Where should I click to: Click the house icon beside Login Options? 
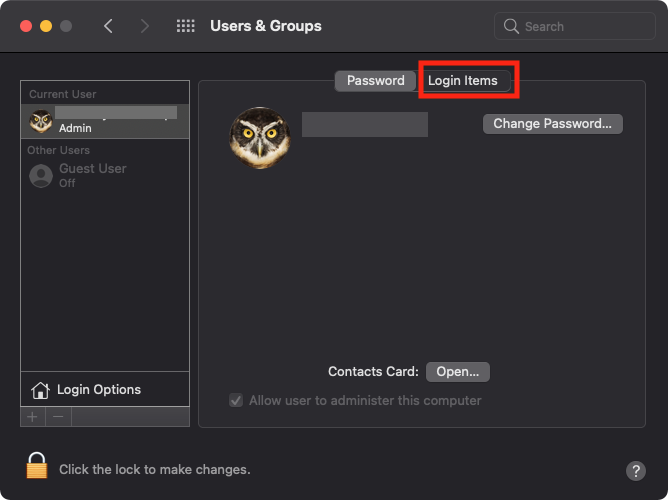point(40,390)
